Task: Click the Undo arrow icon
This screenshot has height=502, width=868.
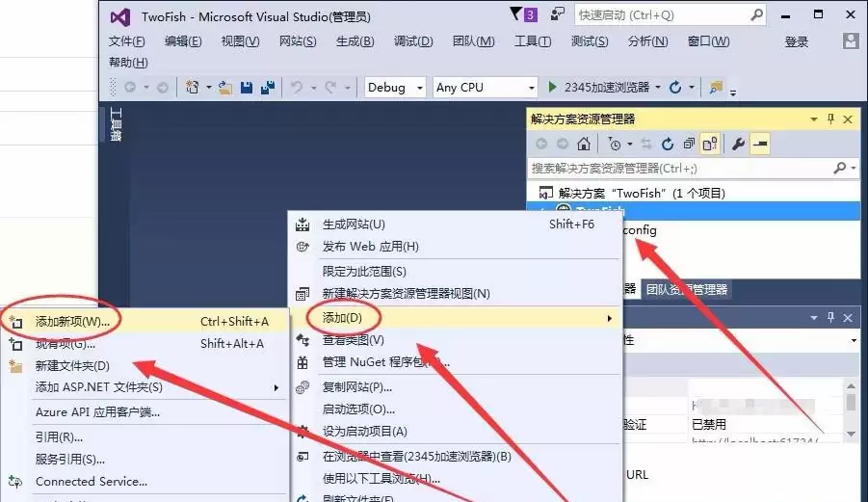Action: [x=297, y=88]
